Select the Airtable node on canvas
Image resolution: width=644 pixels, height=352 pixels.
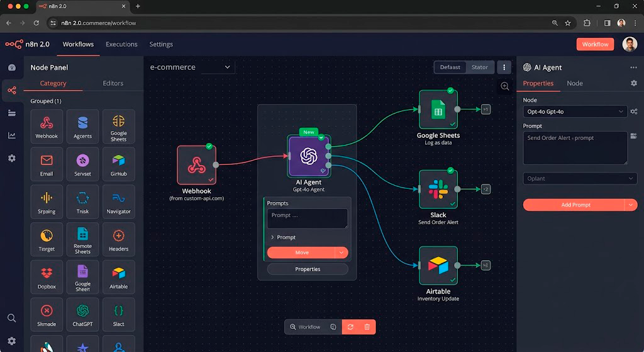(x=438, y=265)
